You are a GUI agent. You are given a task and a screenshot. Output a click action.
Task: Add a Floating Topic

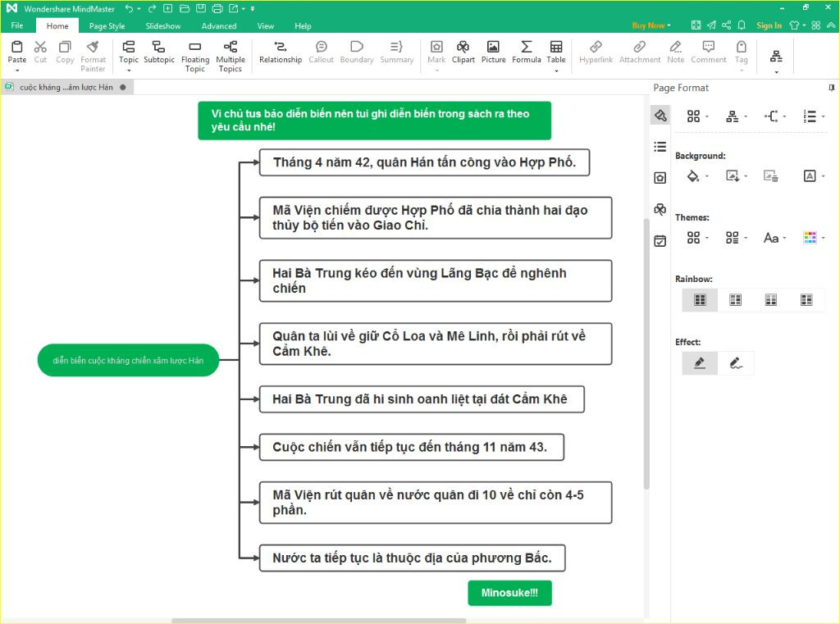pyautogui.click(x=195, y=55)
